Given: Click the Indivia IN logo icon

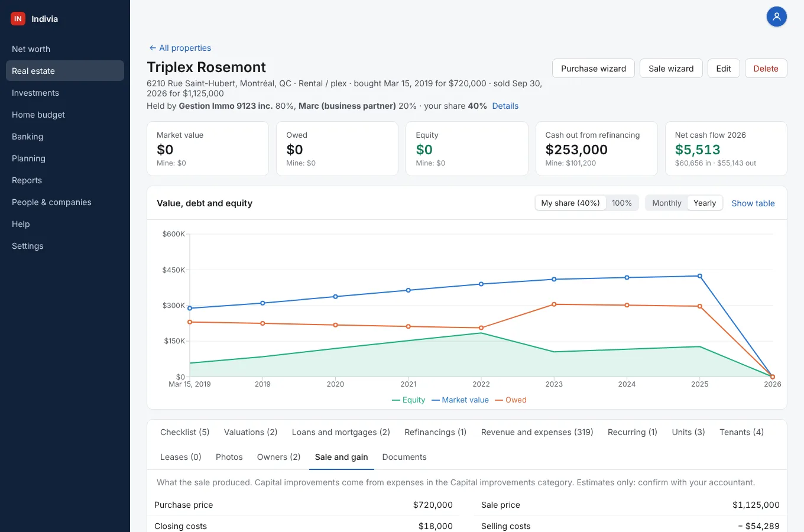Looking at the screenshot, I should tap(18, 19).
